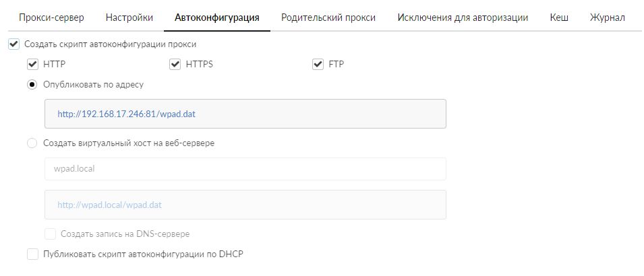Choose Создать виртуальный хост на веб-сервере option
The height and width of the screenshot is (276, 644).
click(x=32, y=143)
